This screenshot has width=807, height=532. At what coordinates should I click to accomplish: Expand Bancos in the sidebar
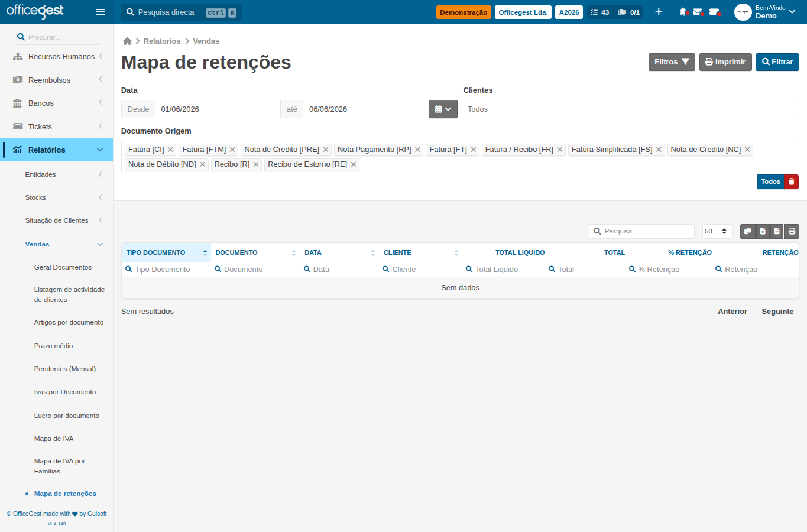click(56, 103)
